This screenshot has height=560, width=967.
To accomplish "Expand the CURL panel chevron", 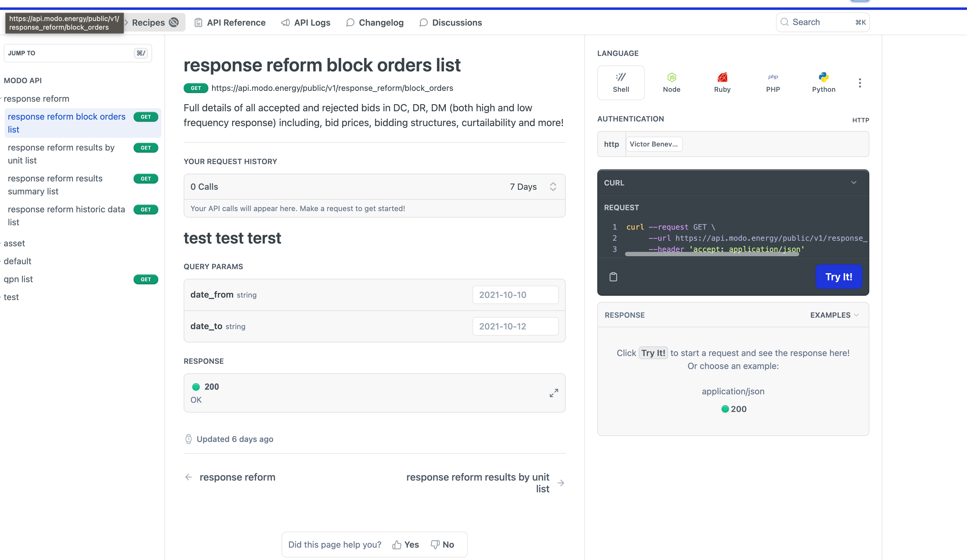I will click(x=854, y=183).
